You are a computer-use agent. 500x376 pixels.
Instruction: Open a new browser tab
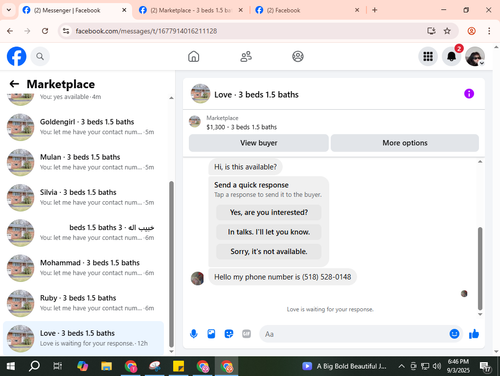[x=375, y=10]
